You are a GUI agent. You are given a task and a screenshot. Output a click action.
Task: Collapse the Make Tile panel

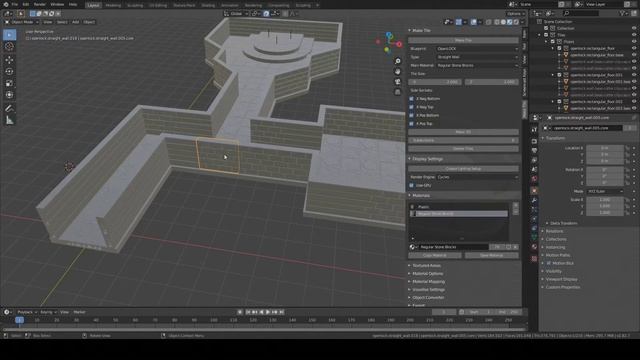420,31
